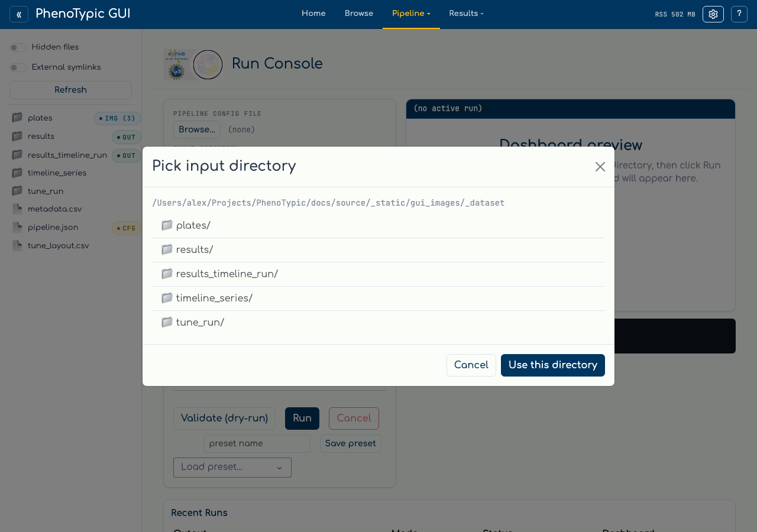757x532 pixels.
Task: Click Pick input directory title
Action: (224, 166)
